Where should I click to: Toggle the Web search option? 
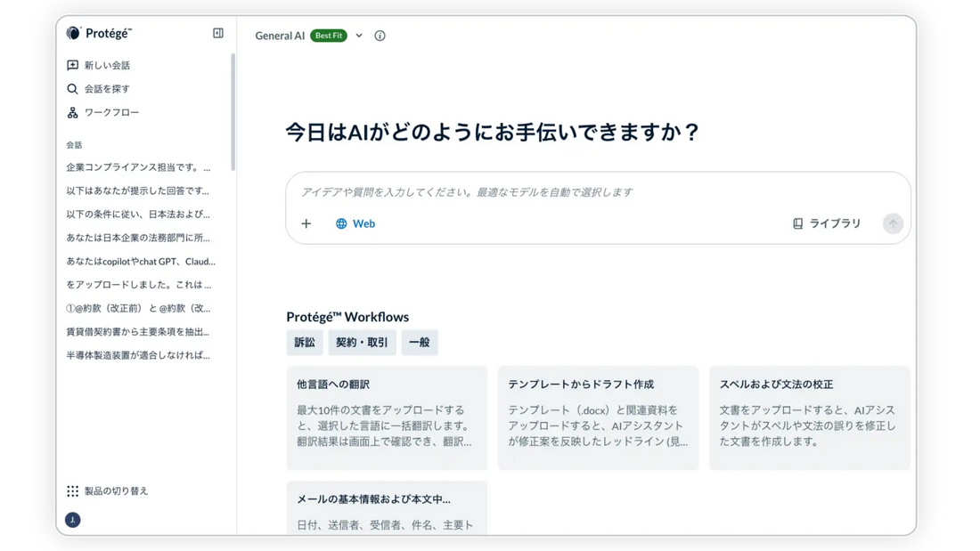[x=355, y=223]
